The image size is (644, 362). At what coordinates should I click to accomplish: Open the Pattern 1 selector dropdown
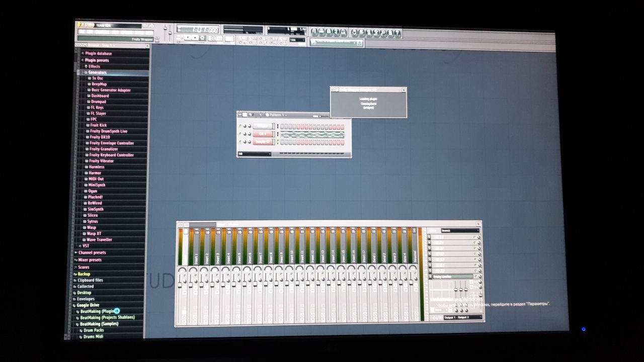(x=277, y=115)
